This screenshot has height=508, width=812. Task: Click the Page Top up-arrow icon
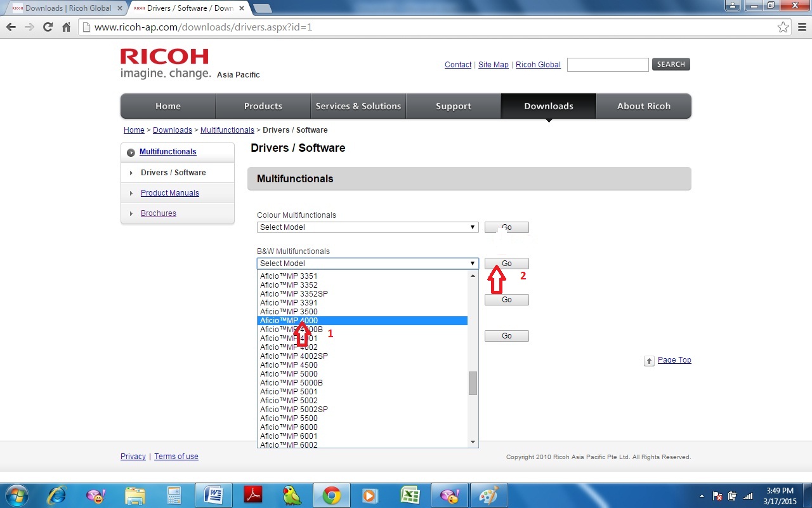point(649,361)
